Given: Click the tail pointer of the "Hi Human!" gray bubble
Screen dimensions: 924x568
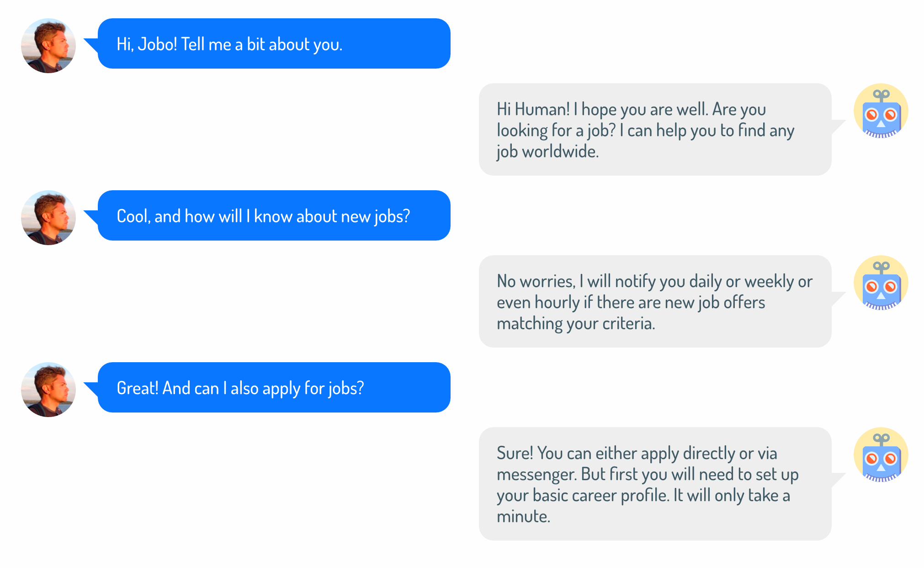Looking at the screenshot, I should click(x=837, y=125).
